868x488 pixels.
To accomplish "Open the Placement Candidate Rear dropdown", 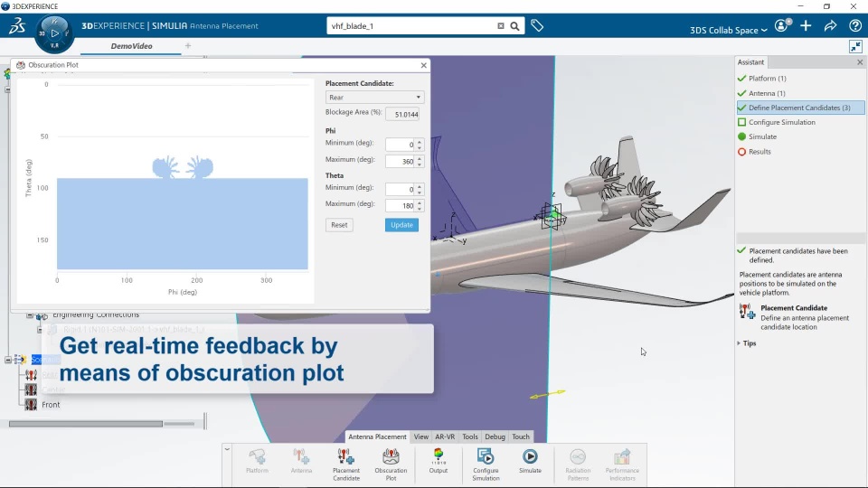I will 374,98.
